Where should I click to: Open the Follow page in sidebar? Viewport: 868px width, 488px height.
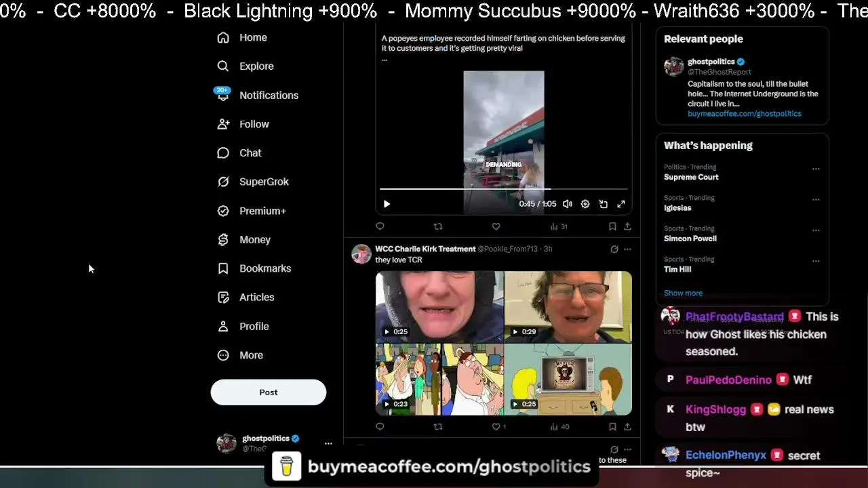[243, 125]
